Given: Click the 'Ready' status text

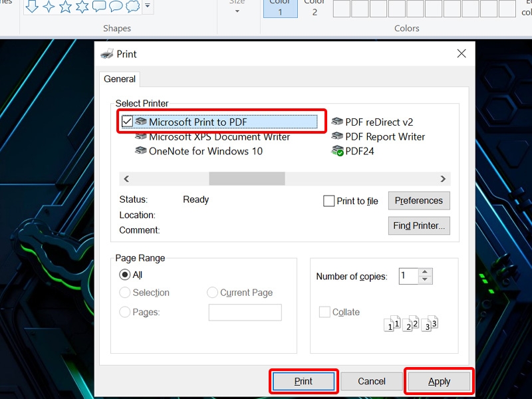Looking at the screenshot, I should pyautogui.click(x=196, y=199).
